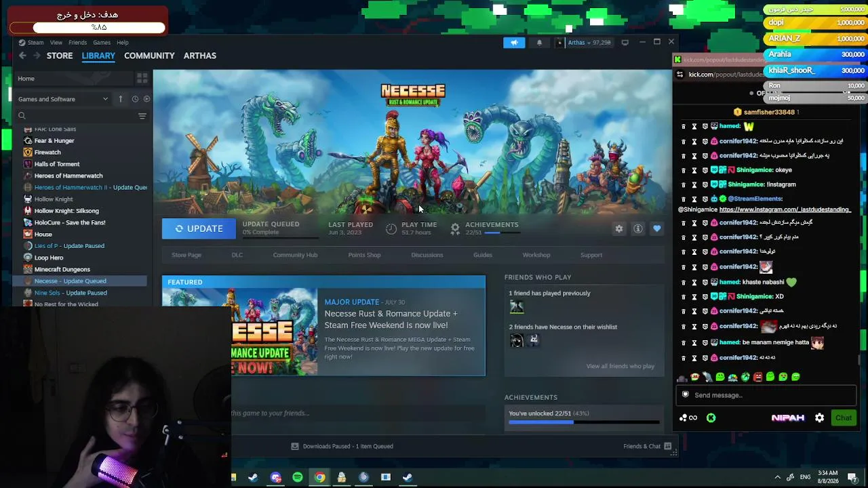This screenshot has width=868, height=488.
Task: Open the Friends menu
Action: click(x=77, y=43)
